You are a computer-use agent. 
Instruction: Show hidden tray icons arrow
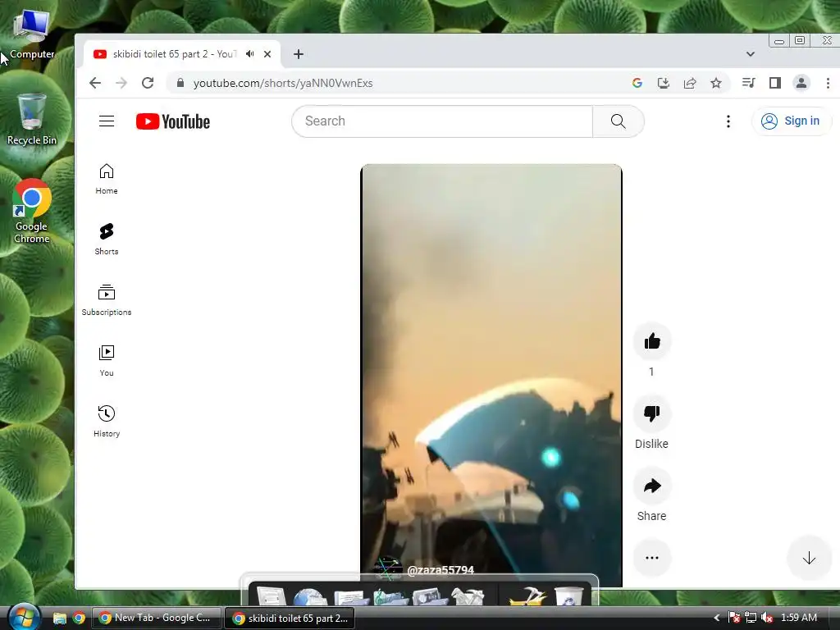pos(716,618)
